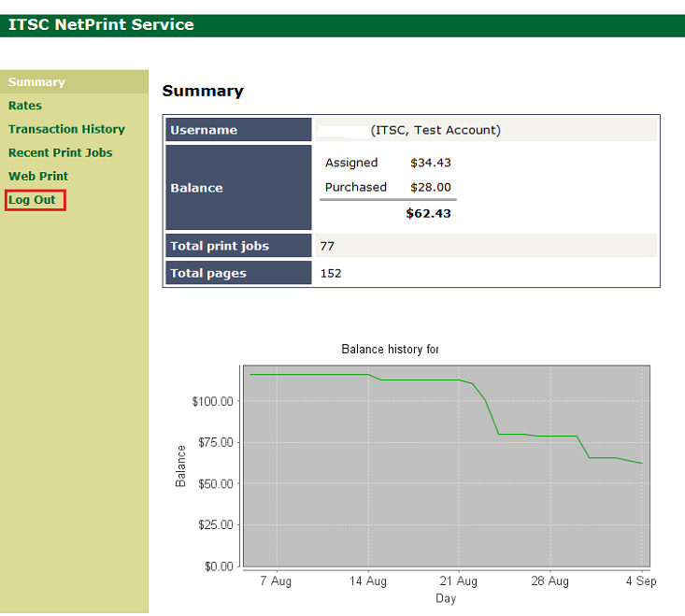
Task: Open the Web Print page
Action: 38,176
